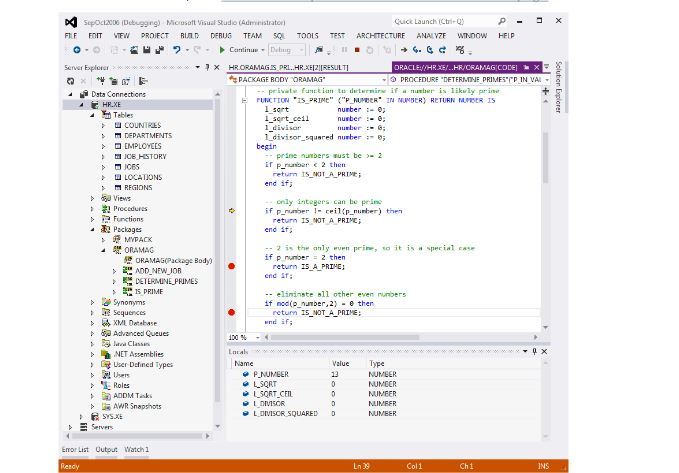
Task: Click the Quick Launch search magnifier icon
Action: [502, 21]
